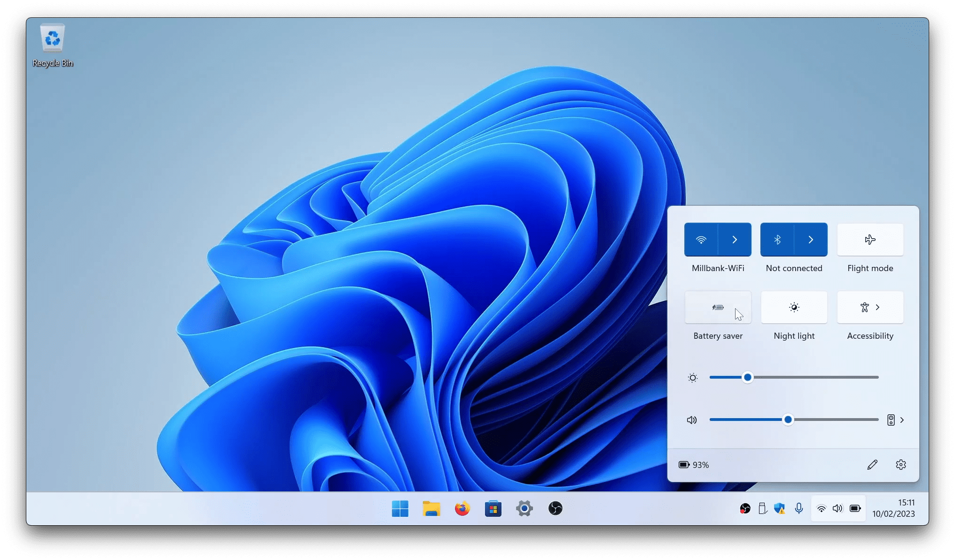Click the Not connected label
The width and height of the screenshot is (955, 560).
(794, 268)
